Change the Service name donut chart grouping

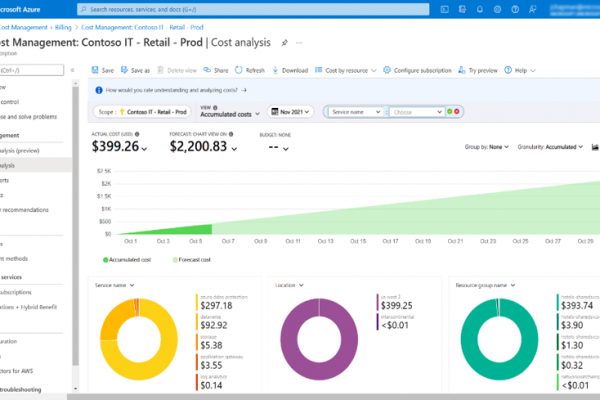114,285
